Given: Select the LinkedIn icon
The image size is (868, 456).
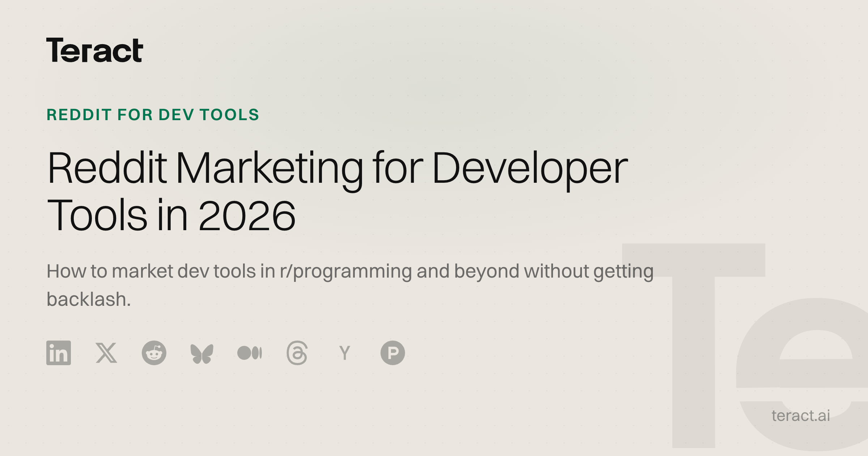Looking at the screenshot, I should pos(59,353).
